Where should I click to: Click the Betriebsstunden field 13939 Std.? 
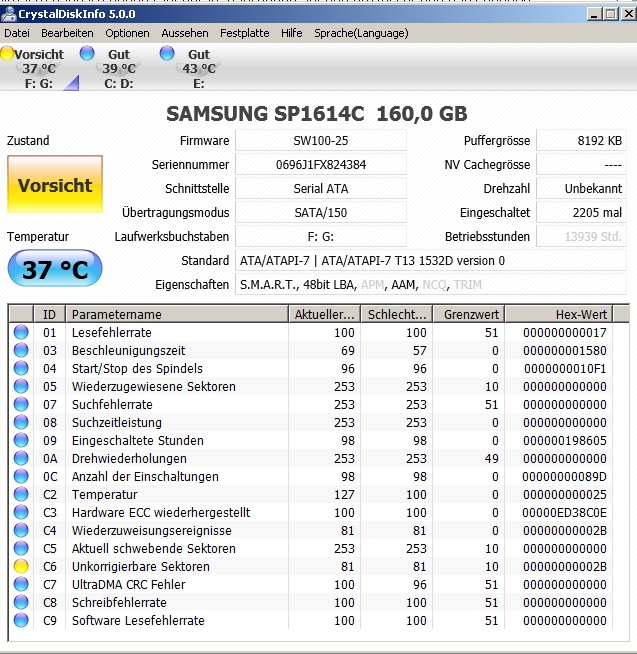tap(582, 236)
